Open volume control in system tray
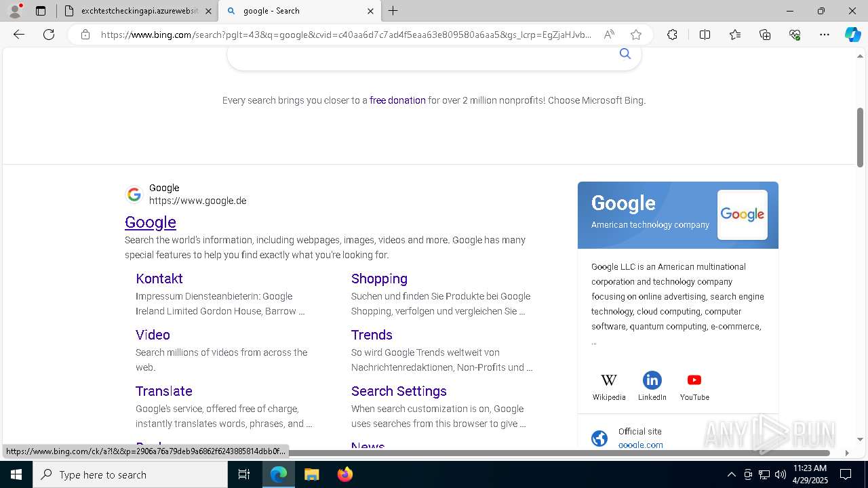Viewport: 868px width, 488px height. (x=781, y=474)
